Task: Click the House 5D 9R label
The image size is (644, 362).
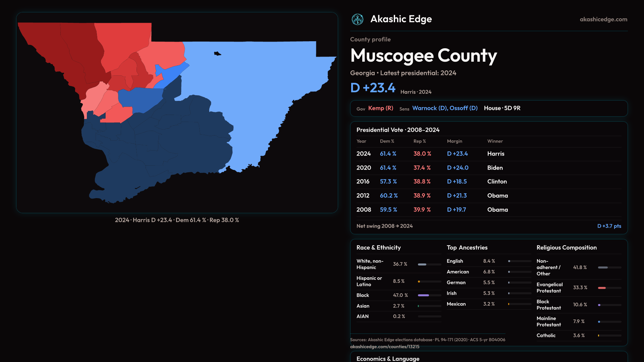Action: pyautogui.click(x=502, y=108)
